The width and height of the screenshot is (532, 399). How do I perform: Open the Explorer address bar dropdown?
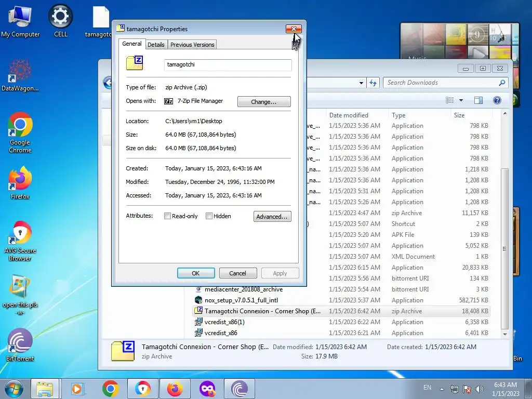point(362,83)
